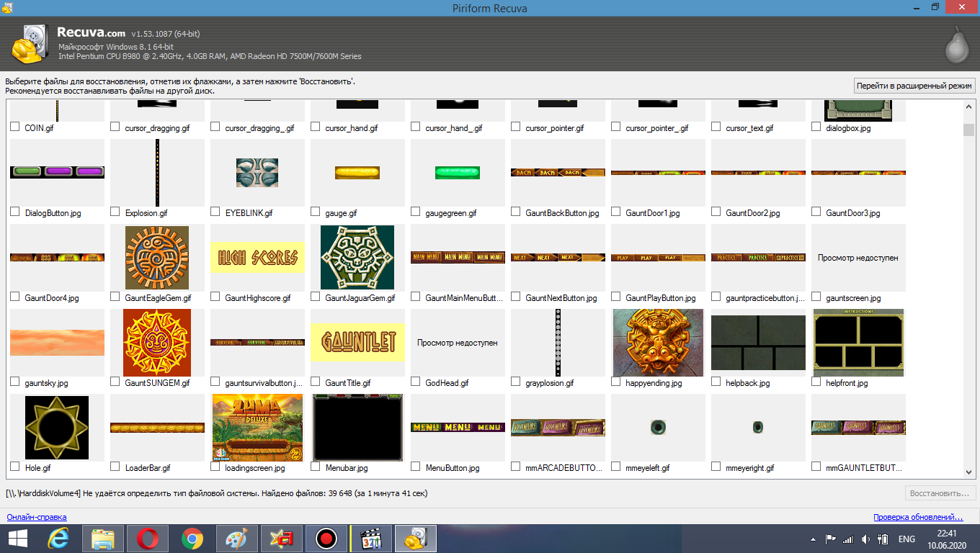Click the GauntSUNGEM.gif sun thumbnail
Image resolution: width=980 pixels, height=553 pixels.
pyautogui.click(x=157, y=343)
